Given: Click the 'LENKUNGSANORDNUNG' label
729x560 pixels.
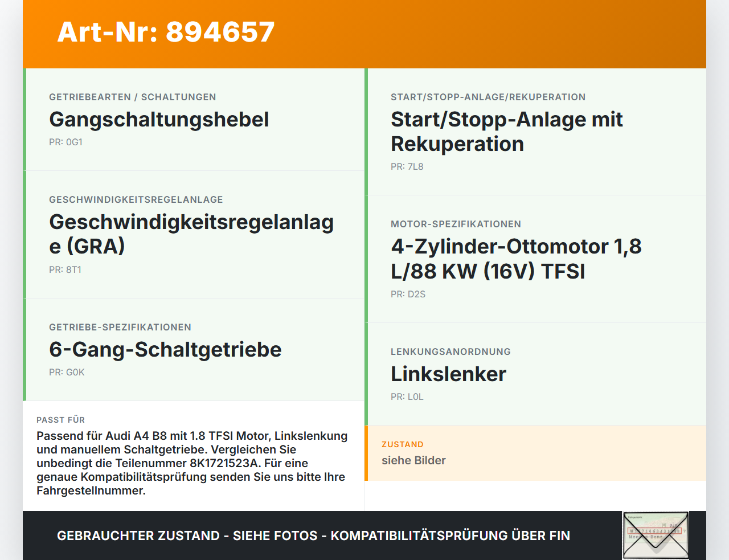Looking at the screenshot, I should (x=450, y=351).
